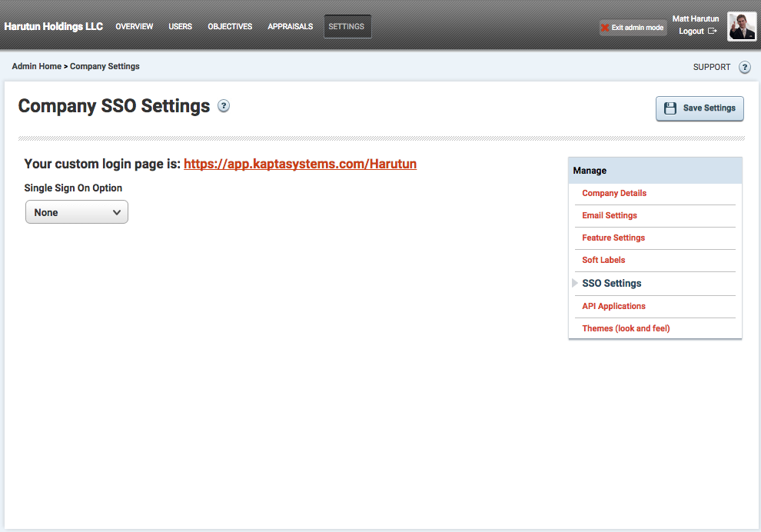Screen dimensions: 761x532
Task: Open the Single Sign On Option dropdown
Action: (77, 212)
